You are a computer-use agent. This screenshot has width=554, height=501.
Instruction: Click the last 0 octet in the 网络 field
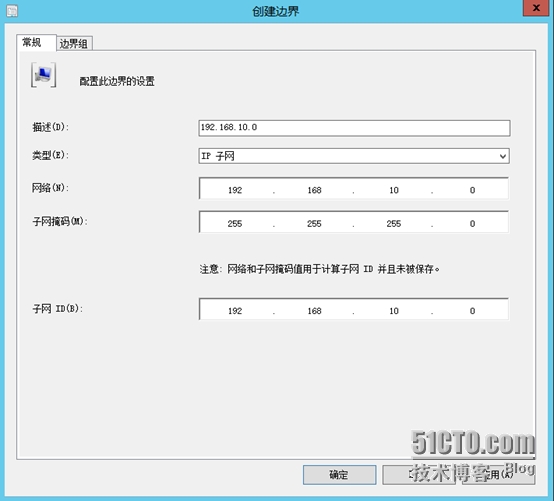(472, 190)
